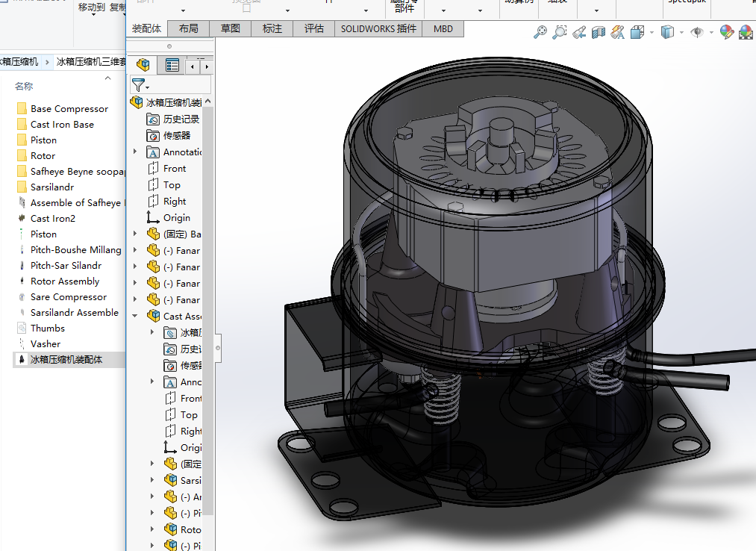Open the View Orientation dropdown arrow
The image size is (756, 551).
point(652,32)
